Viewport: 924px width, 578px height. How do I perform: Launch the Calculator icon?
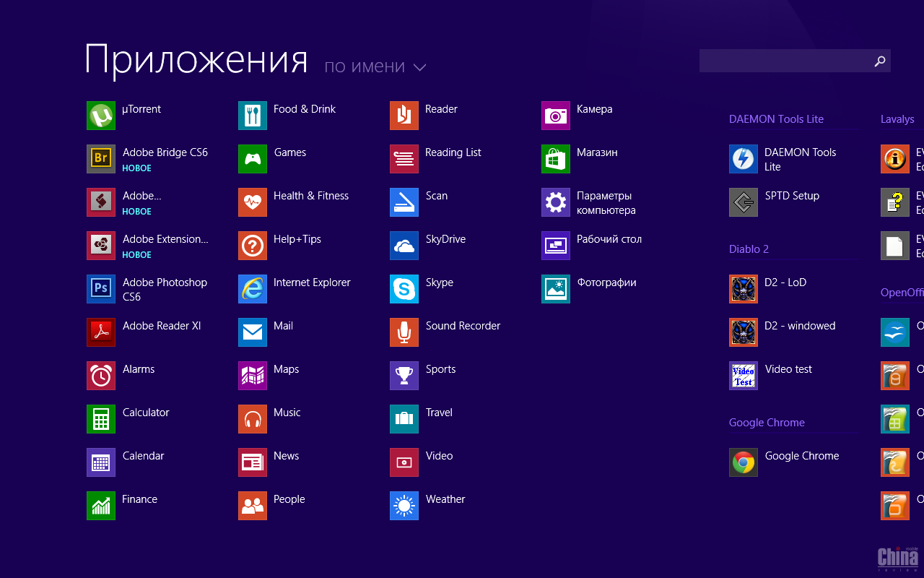101,419
